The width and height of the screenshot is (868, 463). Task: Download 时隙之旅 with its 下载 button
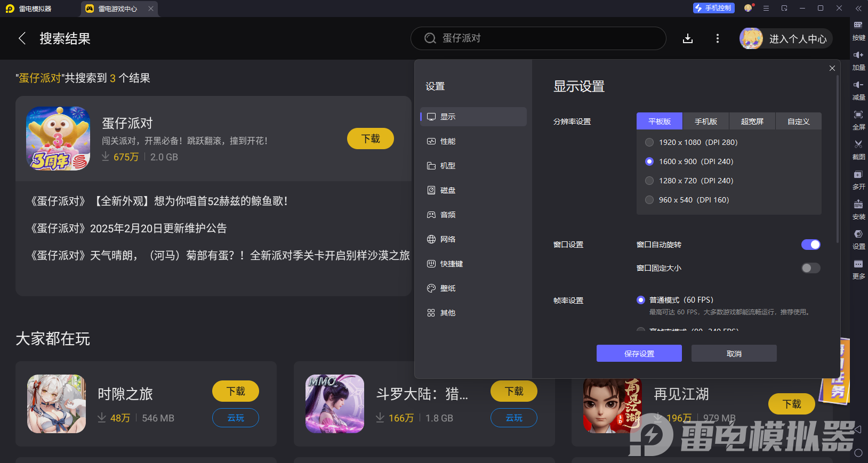pyautogui.click(x=236, y=391)
